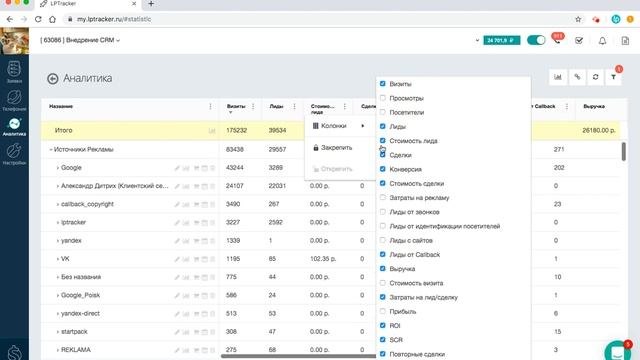This screenshot has height=360, width=640.
Task: Edit the yandex row with pencil icon
Action: [x=177, y=241]
